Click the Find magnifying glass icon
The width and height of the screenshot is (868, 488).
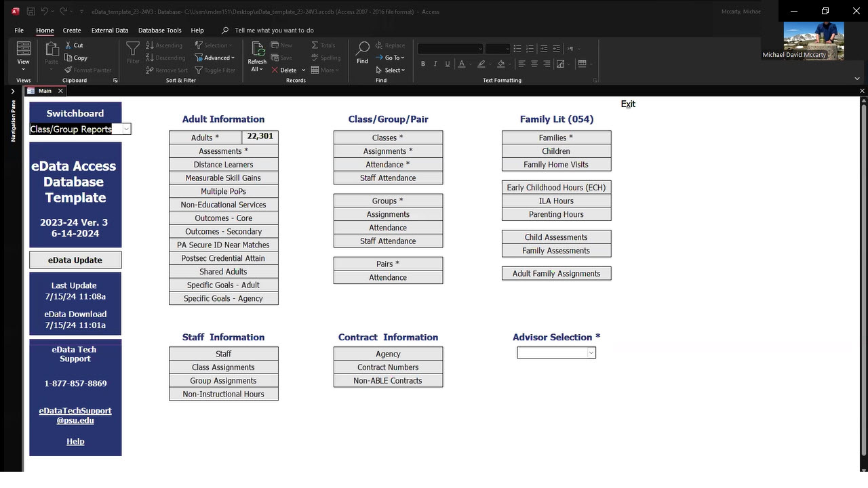point(363,49)
